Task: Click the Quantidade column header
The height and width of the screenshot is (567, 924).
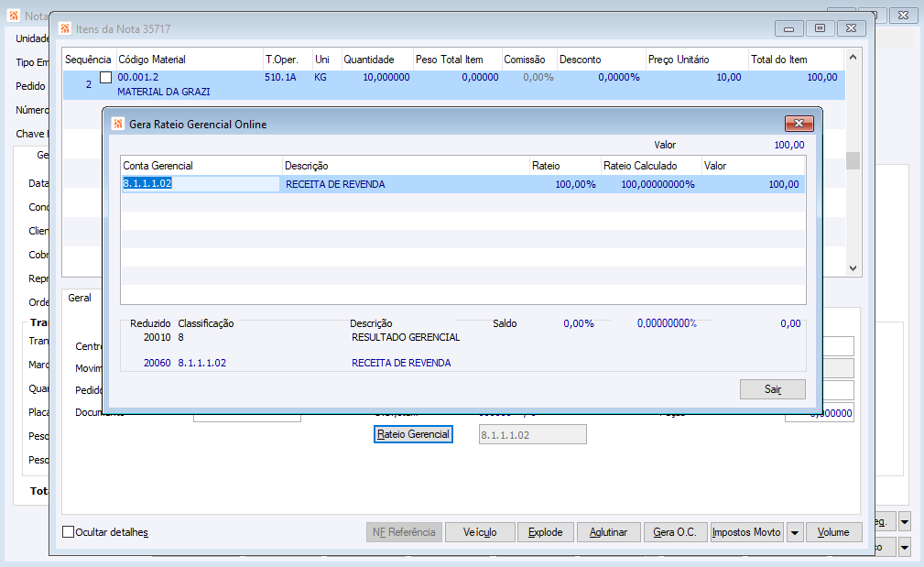Action: [376, 60]
